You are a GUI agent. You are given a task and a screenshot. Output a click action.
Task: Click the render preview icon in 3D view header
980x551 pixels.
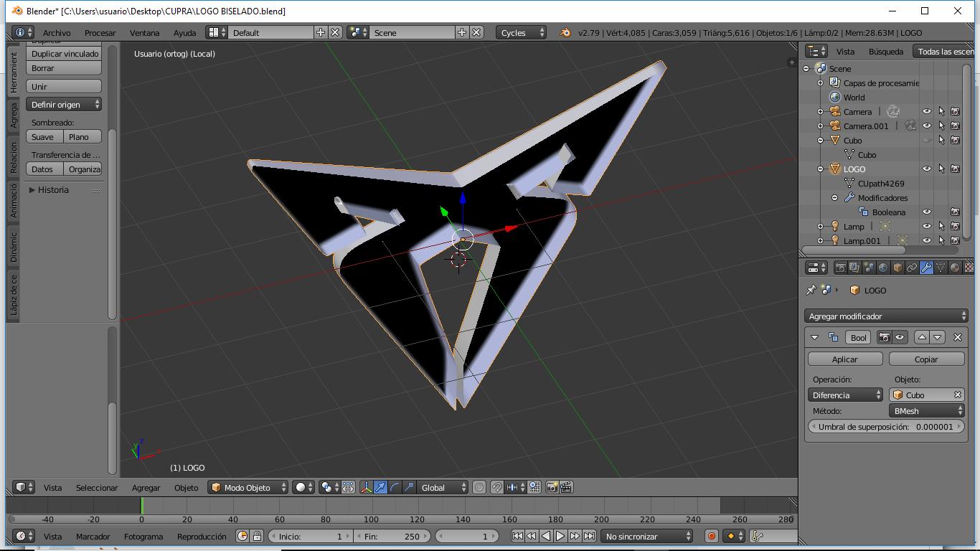[552, 487]
